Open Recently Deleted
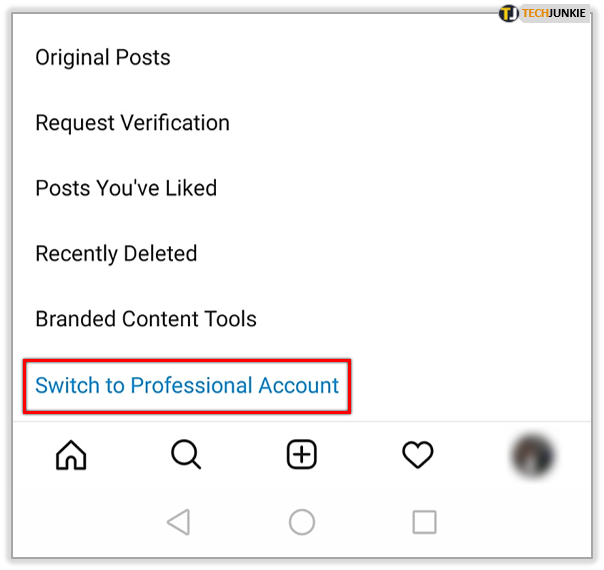 tap(116, 254)
